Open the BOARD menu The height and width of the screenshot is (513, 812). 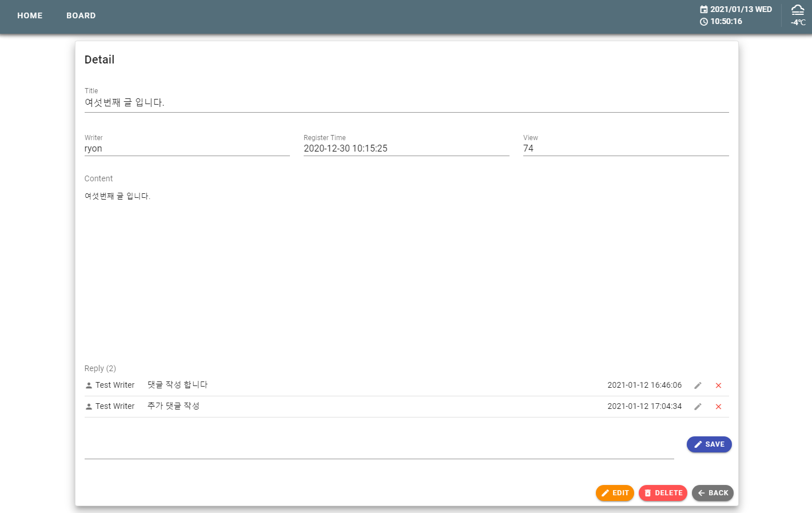point(81,15)
